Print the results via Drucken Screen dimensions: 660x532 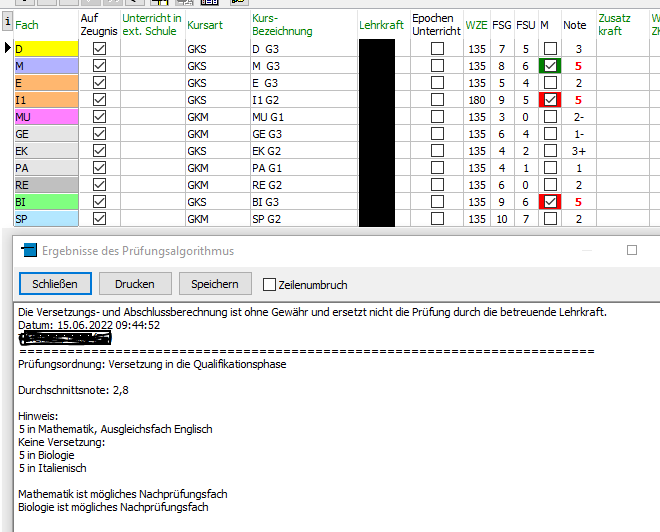click(135, 284)
